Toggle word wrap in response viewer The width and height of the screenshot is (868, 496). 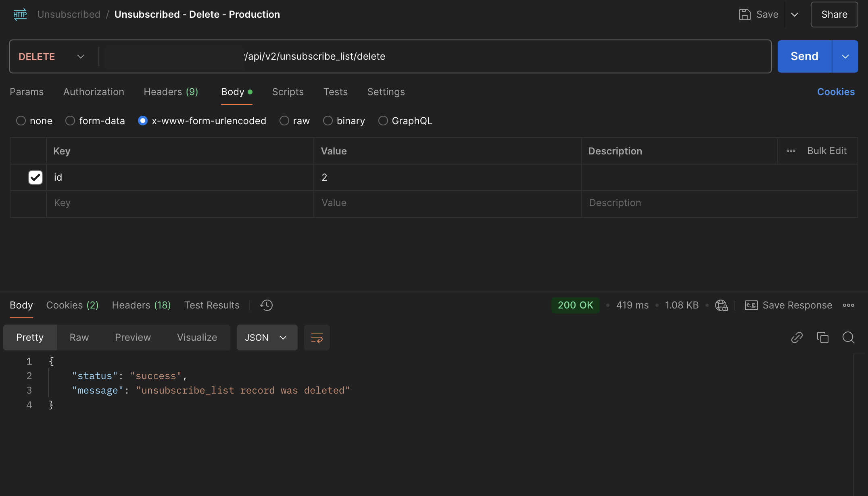(x=317, y=338)
